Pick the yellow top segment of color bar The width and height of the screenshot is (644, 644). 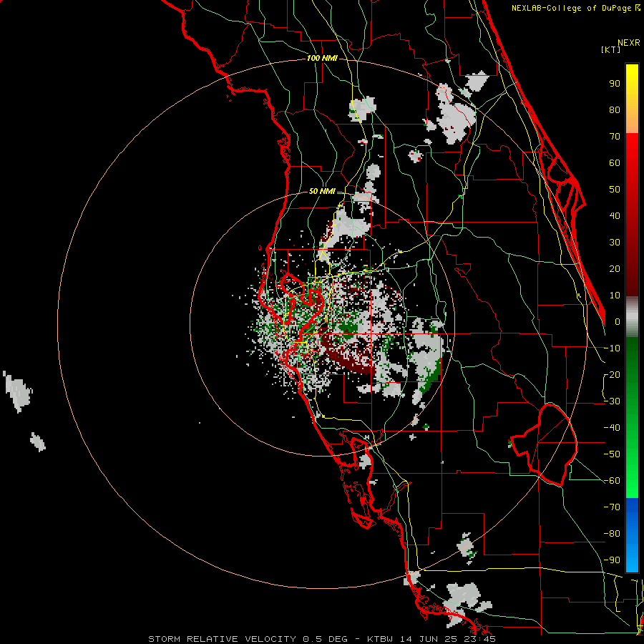click(x=632, y=99)
